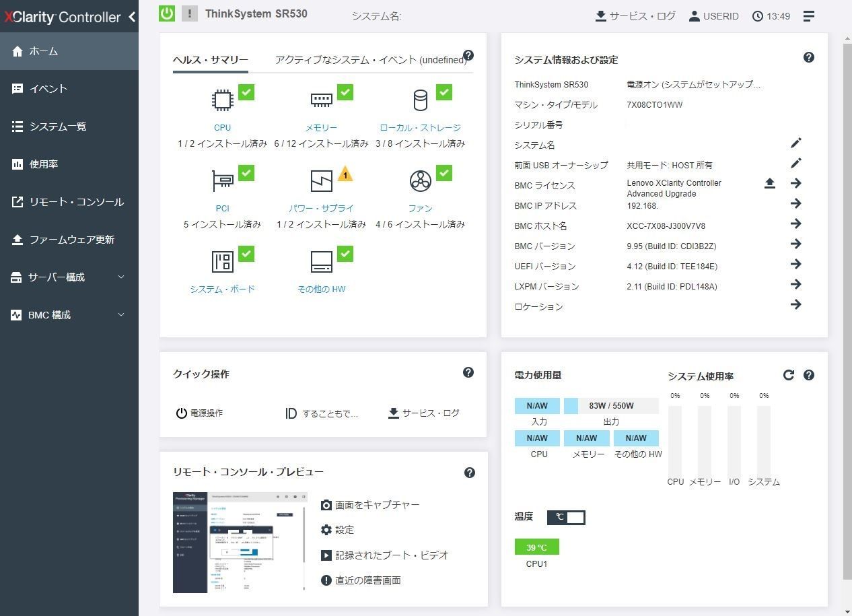Viewport: 852px width, 616px height.
Task: Open UEFI バージョン arrow
Action: 795,264
